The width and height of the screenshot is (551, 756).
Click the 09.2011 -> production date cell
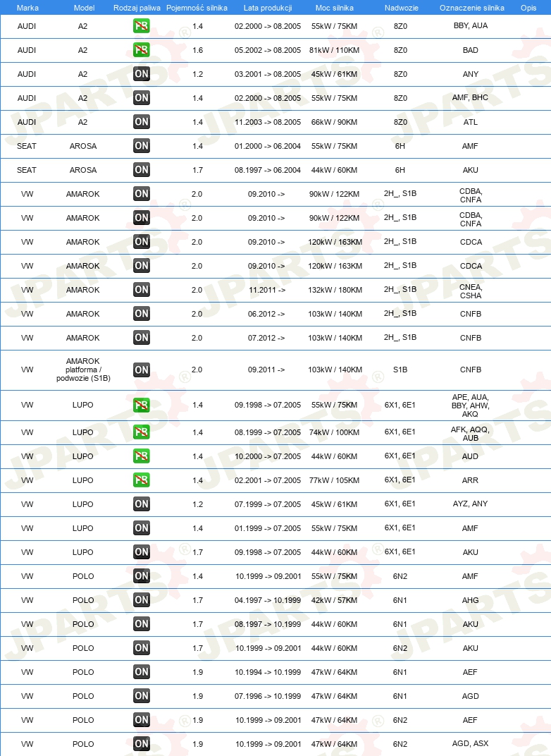point(266,370)
